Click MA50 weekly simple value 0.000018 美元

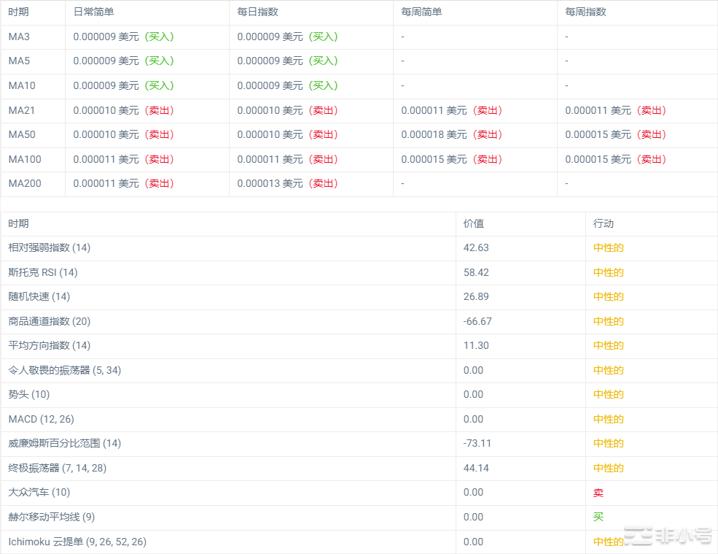click(433, 134)
